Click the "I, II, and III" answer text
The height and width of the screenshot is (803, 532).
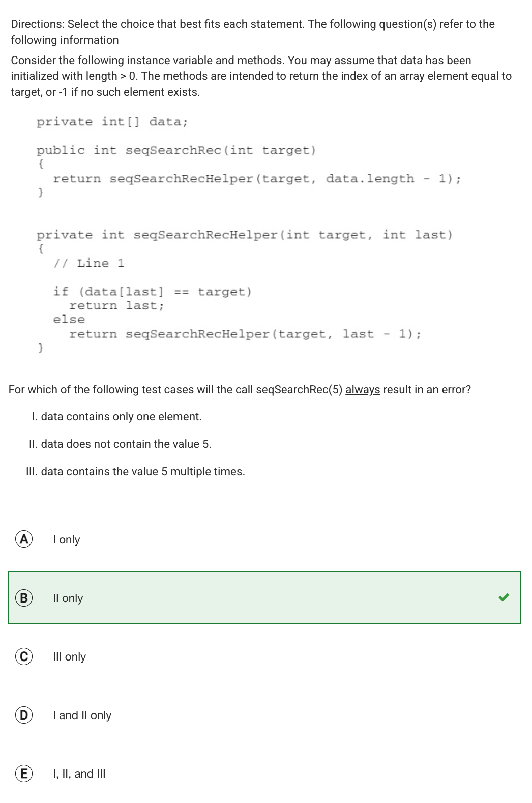79,773
